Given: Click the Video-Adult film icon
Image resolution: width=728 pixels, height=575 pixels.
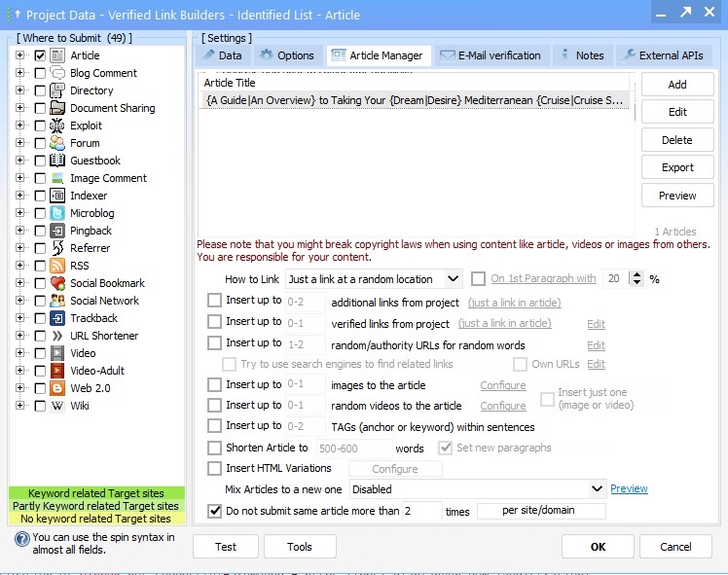Looking at the screenshot, I should click(57, 371).
